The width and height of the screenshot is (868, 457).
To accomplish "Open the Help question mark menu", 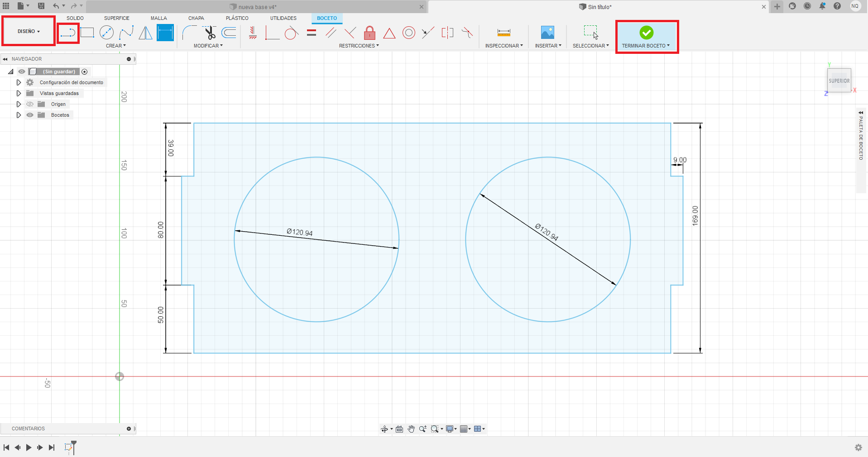I will pos(837,6).
